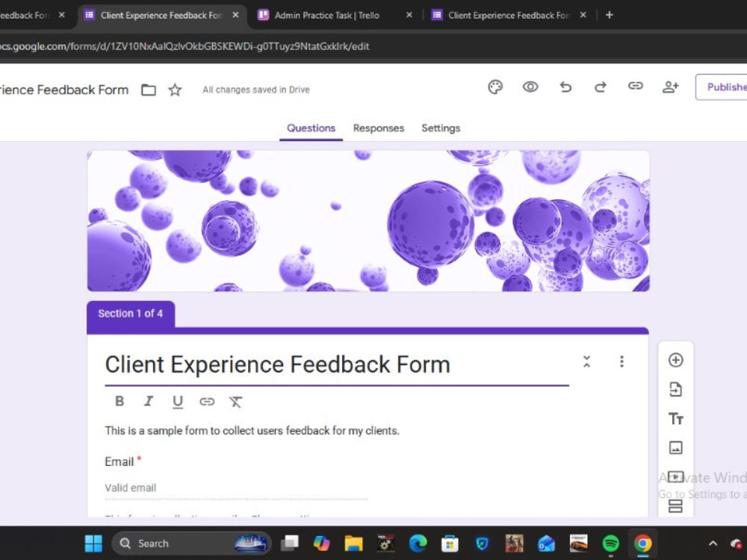This screenshot has height=560, width=747.
Task: Open the Windows Start menu
Action: [x=93, y=544]
